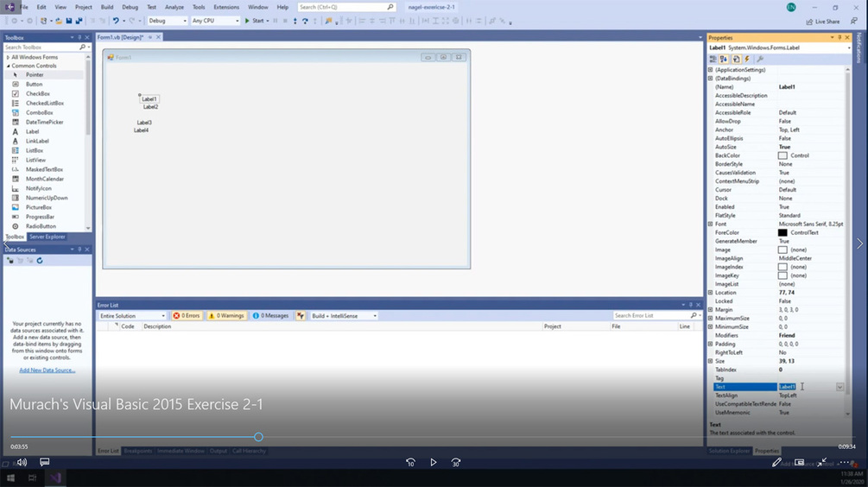Viewport: 868px width, 487px height.
Task: Pick the NumericUpDown control in Toolbox
Action: pos(47,198)
